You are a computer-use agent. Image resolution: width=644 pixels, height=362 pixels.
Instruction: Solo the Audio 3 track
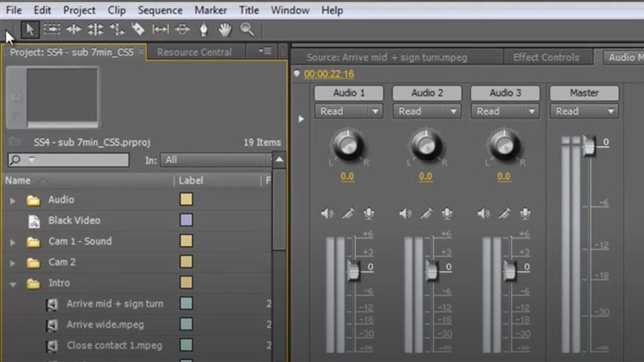504,214
